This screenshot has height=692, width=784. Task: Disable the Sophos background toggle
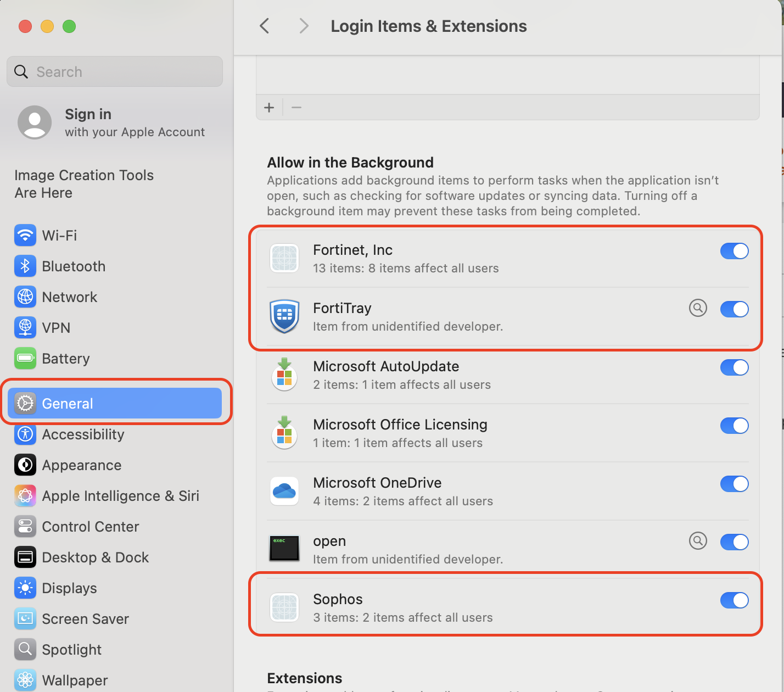pyautogui.click(x=734, y=600)
